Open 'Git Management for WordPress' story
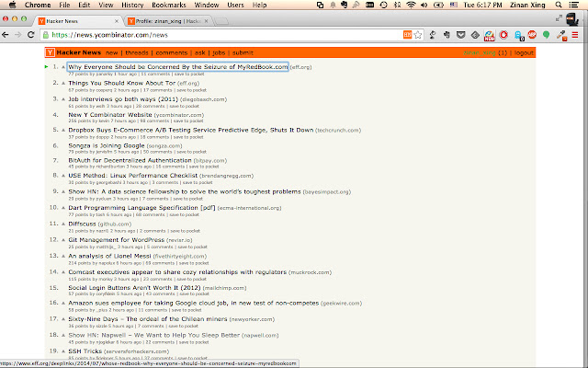Screen dimensions: 588x368 117,239
